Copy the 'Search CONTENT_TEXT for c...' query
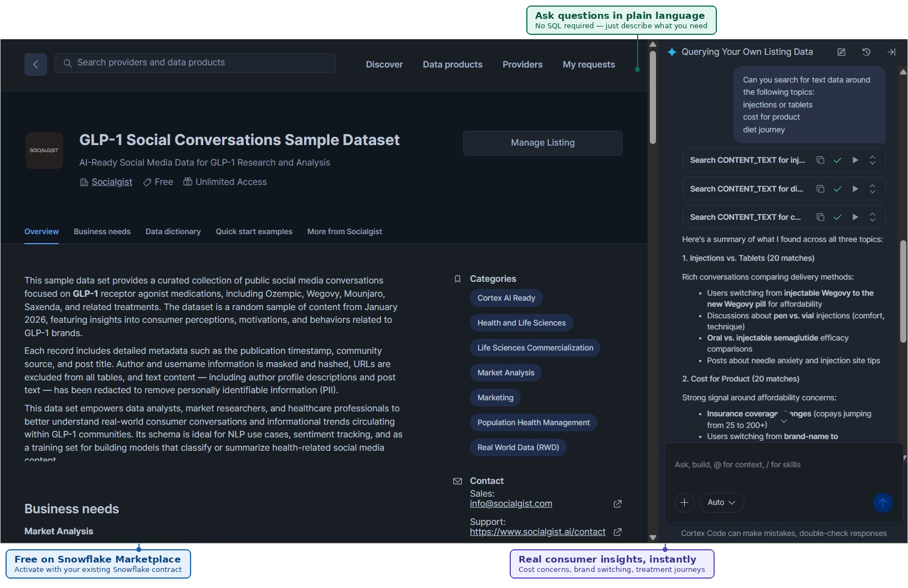908x588 pixels. coord(820,217)
